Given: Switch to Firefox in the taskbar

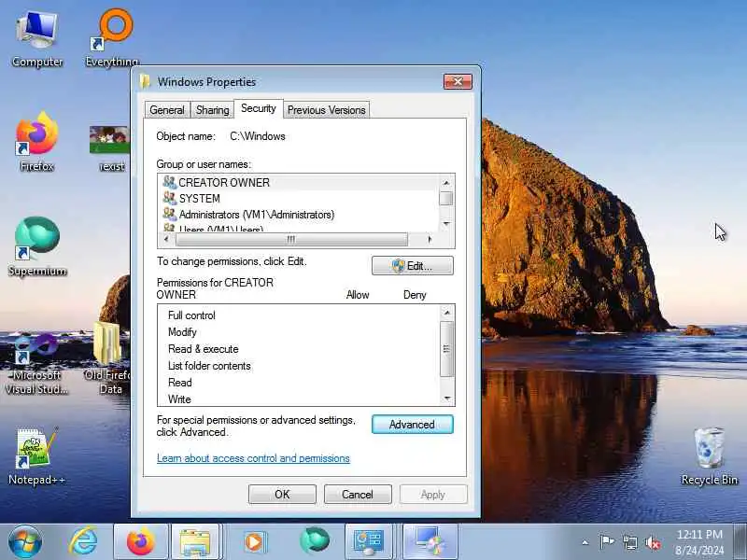Looking at the screenshot, I should (141, 542).
